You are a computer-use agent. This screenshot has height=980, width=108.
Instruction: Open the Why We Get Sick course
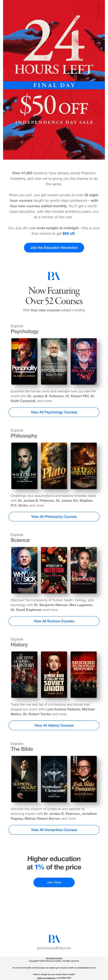pos(25,570)
